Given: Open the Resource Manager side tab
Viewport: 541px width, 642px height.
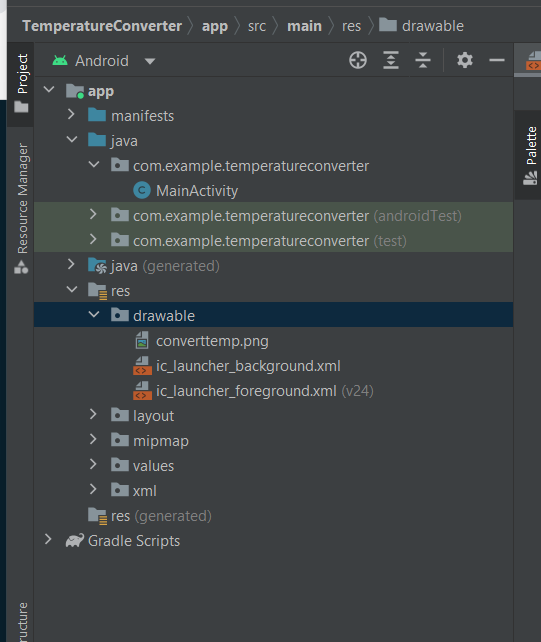Looking at the screenshot, I should click(x=21, y=208).
